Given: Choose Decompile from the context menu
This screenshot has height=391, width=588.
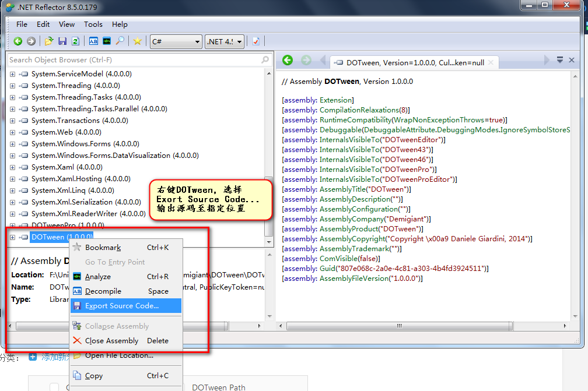Looking at the screenshot, I should [x=126, y=291].
